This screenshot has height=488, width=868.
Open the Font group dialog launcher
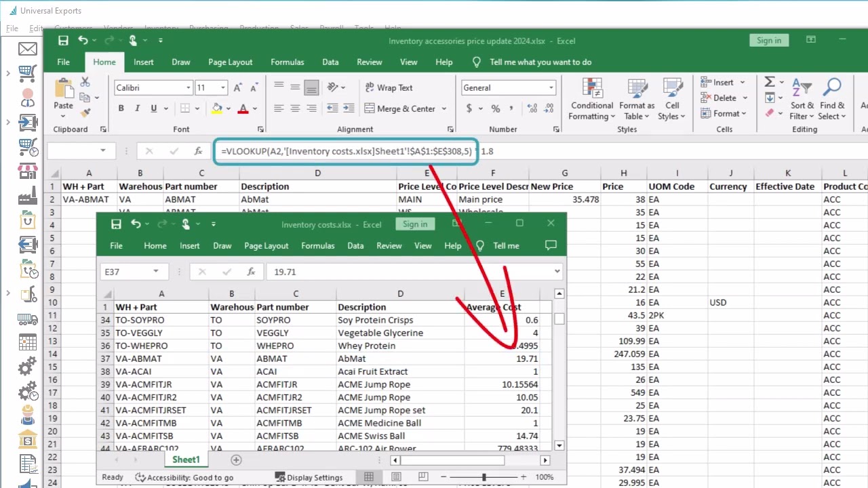tap(260, 129)
